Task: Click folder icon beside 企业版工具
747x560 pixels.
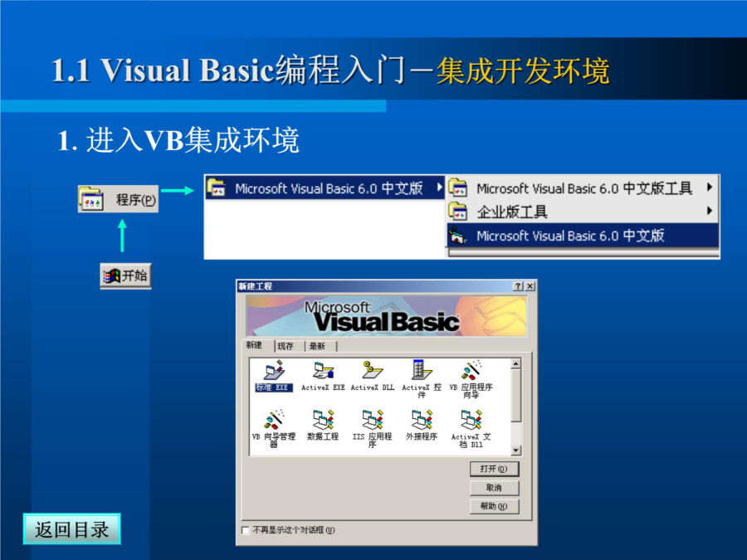Action: pyautogui.click(x=458, y=212)
